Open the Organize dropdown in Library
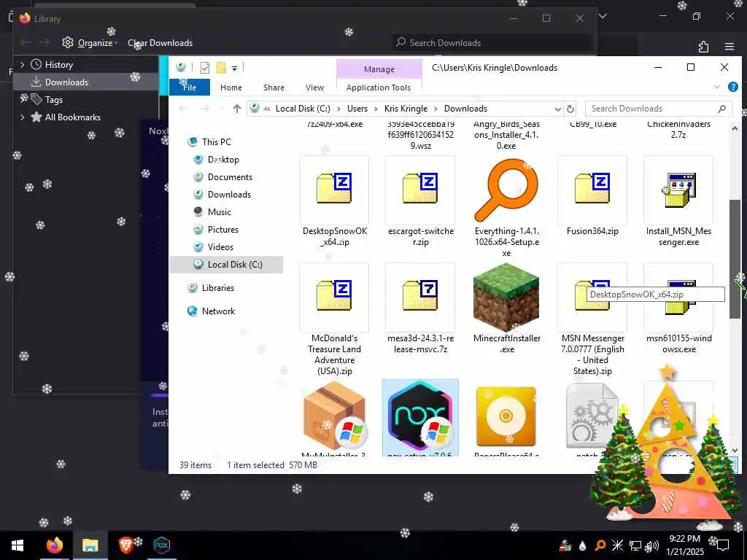The height and width of the screenshot is (560, 747). coord(90,43)
